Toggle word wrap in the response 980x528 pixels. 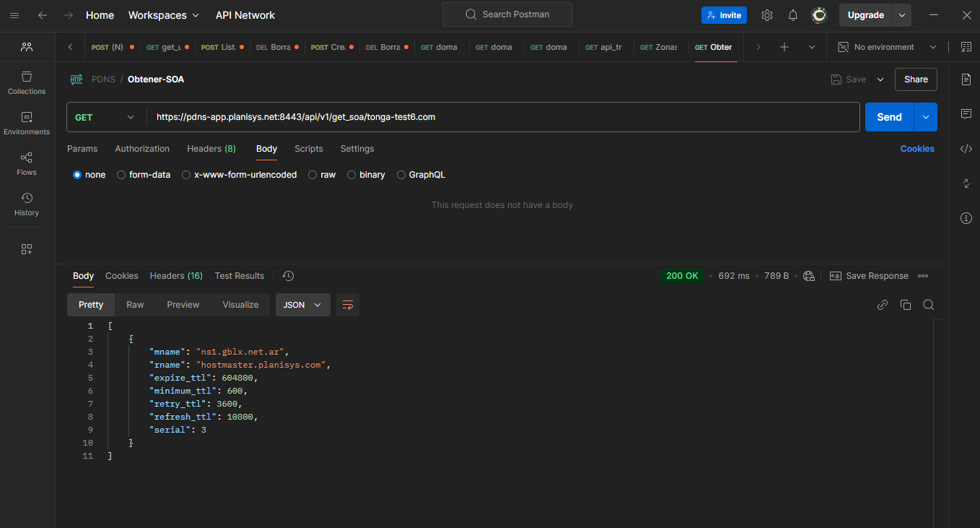(348, 305)
